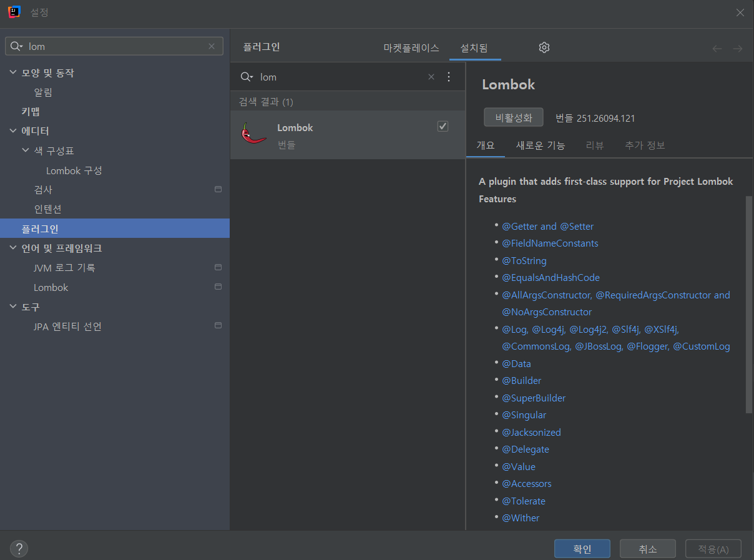
Task: Open the @Accessors link
Action: pyautogui.click(x=527, y=484)
